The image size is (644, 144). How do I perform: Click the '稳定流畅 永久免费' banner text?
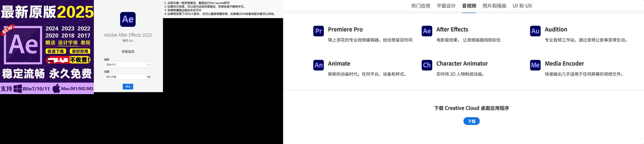coord(47,74)
